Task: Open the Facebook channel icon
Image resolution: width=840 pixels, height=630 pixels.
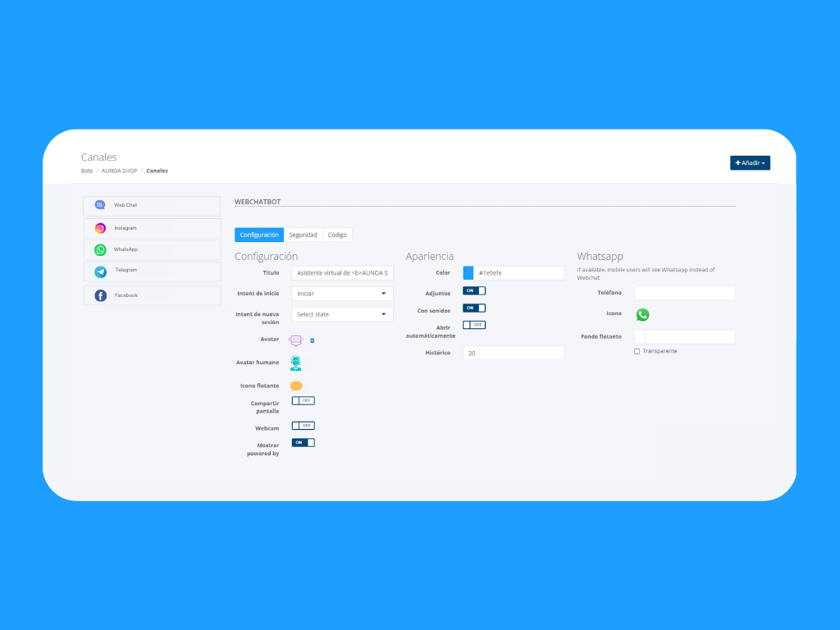Action: coord(100,295)
